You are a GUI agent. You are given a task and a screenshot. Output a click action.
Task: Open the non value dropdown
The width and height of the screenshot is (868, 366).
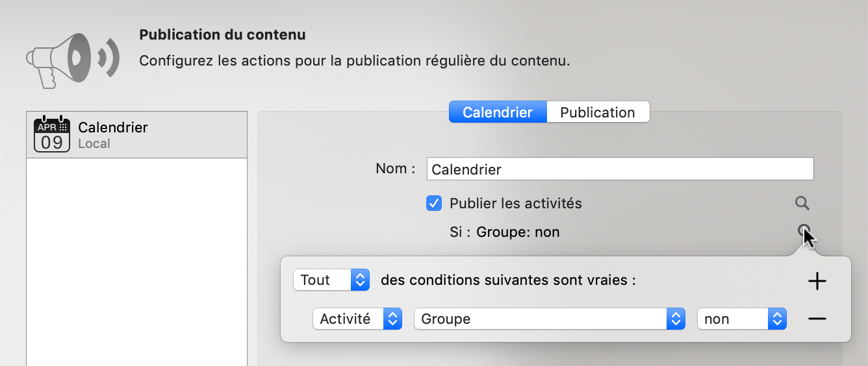coord(741,319)
